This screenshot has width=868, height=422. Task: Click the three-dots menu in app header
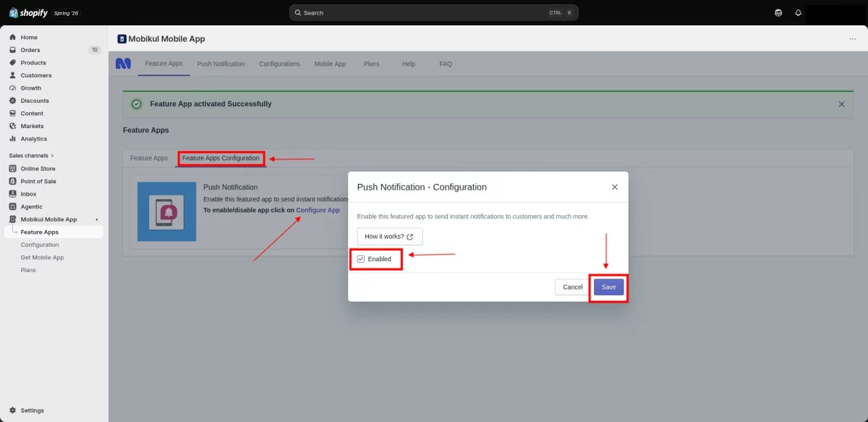[853, 39]
